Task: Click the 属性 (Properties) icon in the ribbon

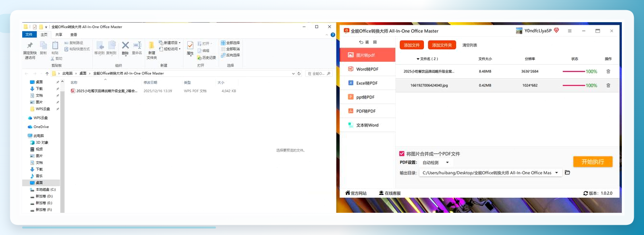Action: 190,45
